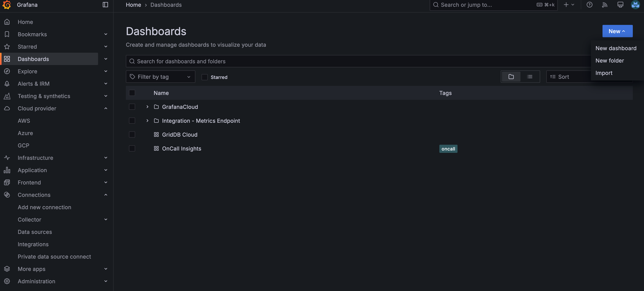Click the Grafana logo icon
This screenshot has height=291, width=644.
tap(7, 4)
